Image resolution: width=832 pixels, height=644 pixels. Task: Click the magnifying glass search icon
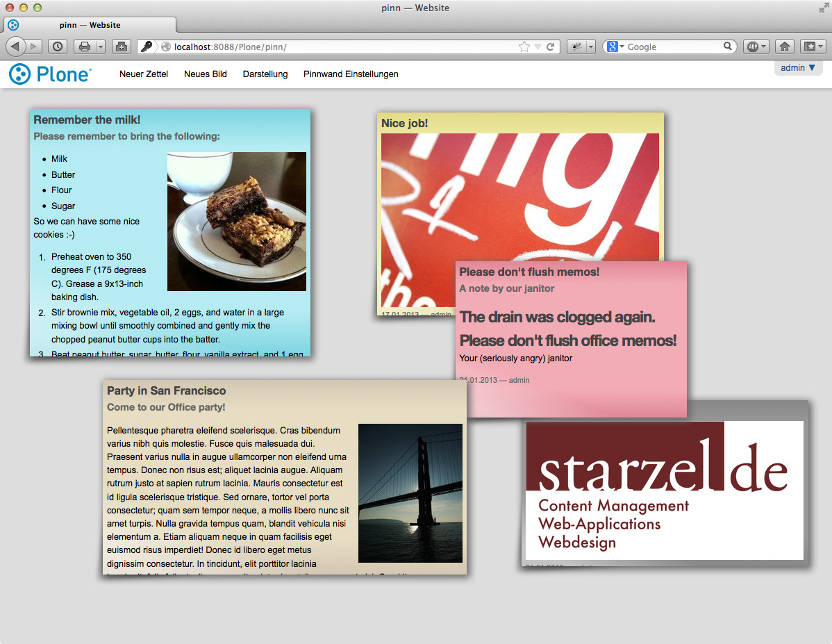click(x=728, y=46)
